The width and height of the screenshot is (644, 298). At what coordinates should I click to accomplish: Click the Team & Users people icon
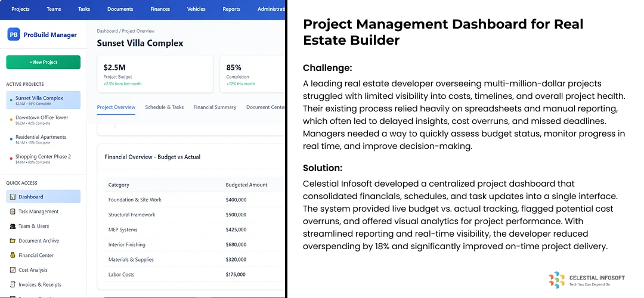pyautogui.click(x=13, y=226)
